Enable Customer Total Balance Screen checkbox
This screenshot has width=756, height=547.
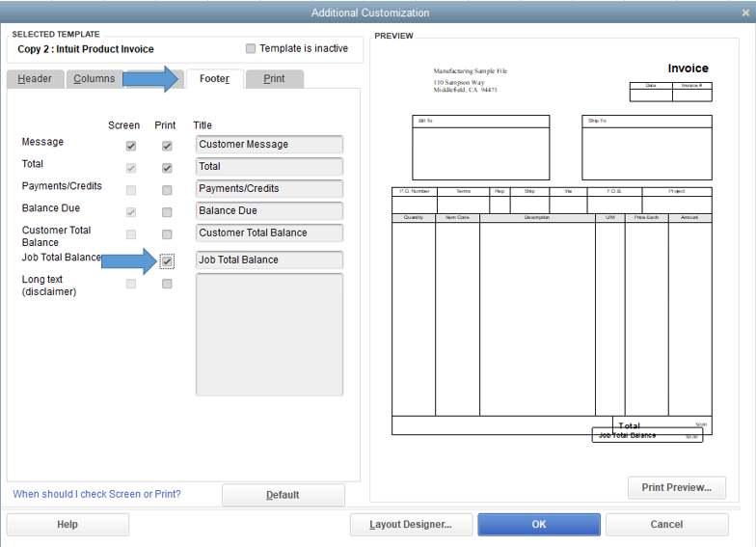point(131,234)
